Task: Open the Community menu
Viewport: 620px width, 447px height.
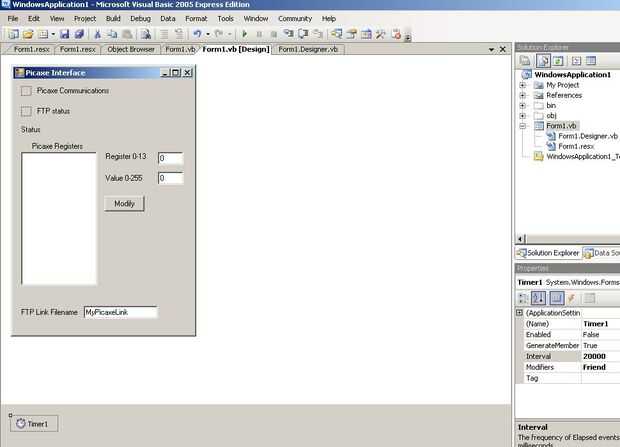Action: pos(295,19)
